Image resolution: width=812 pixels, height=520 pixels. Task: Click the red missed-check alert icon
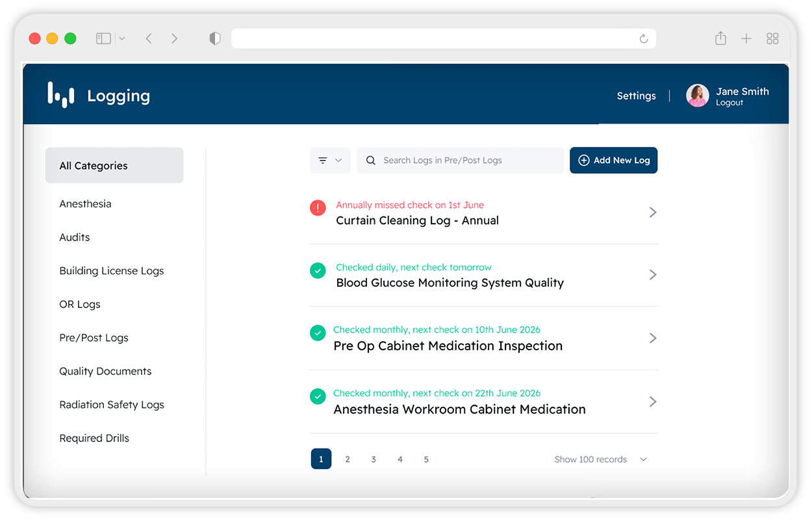click(x=318, y=208)
